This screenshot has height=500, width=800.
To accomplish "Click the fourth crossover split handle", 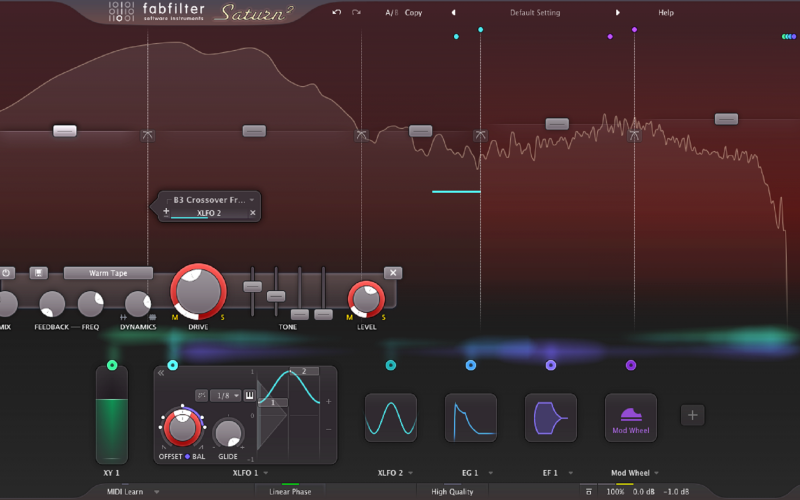I will coord(634,135).
